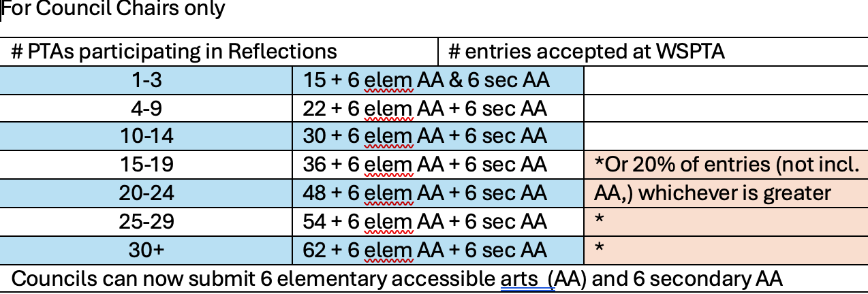Screen dimensions: 868x294
Task: Click the "For Council Chairs only" heading text
Action: pos(113,10)
